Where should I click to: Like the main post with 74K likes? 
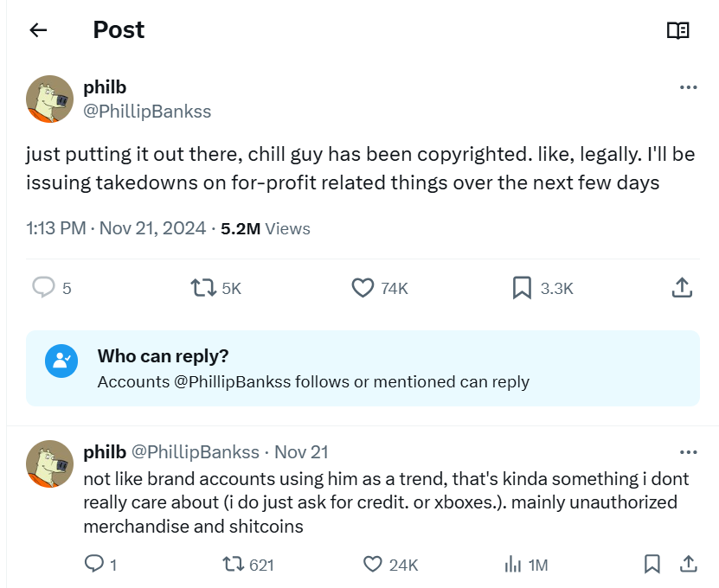[x=363, y=287]
